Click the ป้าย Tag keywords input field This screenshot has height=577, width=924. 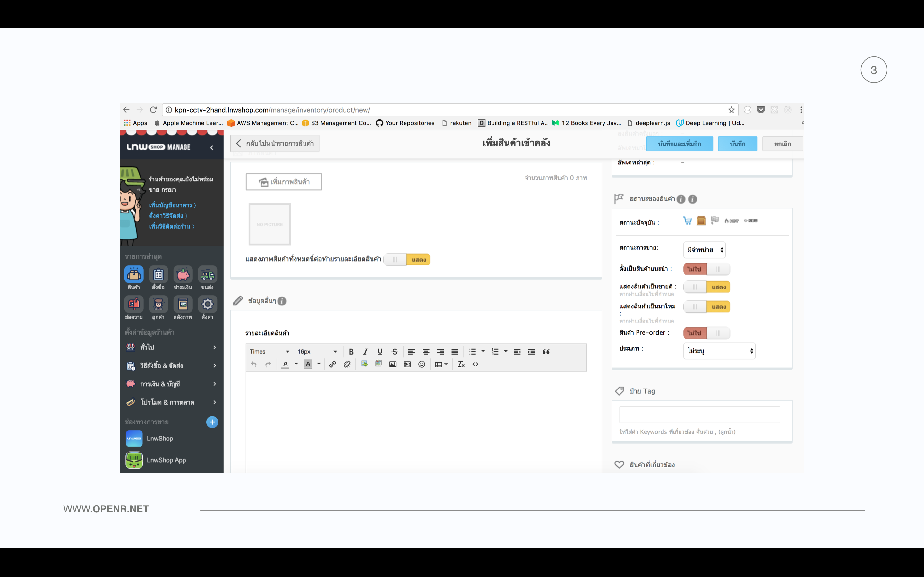(699, 415)
